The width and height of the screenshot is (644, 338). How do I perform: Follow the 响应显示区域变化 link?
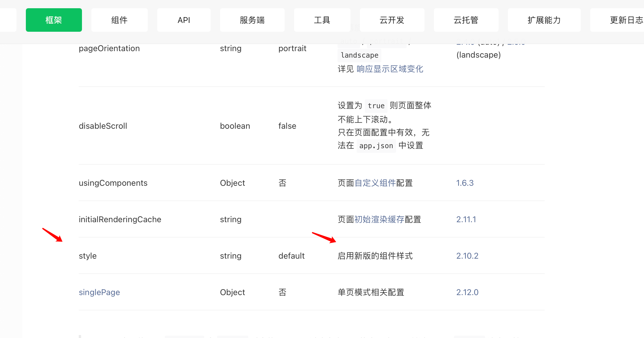point(390,69)
